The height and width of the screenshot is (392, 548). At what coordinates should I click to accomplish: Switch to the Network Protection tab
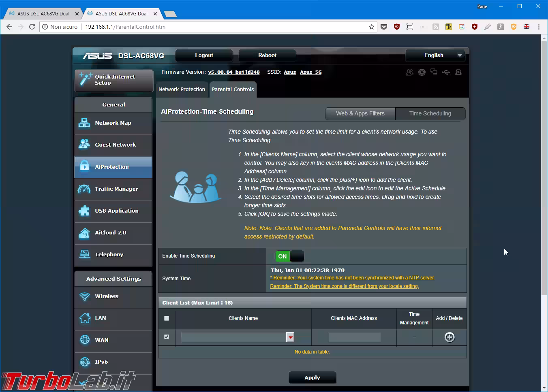click(182, 89)
